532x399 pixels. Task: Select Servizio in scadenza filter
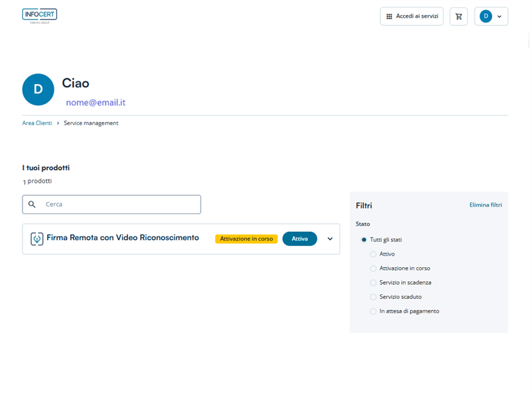pos(373,283)
